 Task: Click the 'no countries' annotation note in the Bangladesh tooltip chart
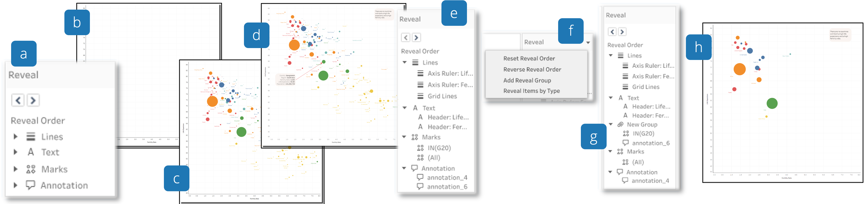click(384, 14)
